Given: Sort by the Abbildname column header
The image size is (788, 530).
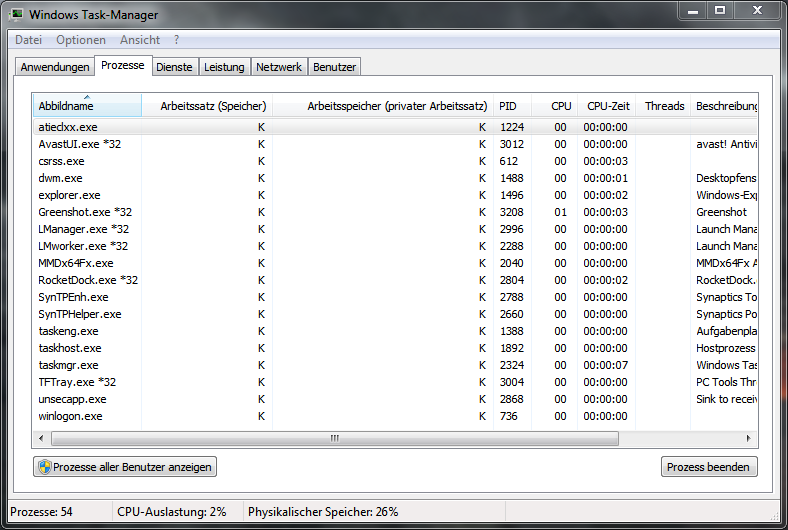Looking at the screenshot, I should [x=87, y=105].
